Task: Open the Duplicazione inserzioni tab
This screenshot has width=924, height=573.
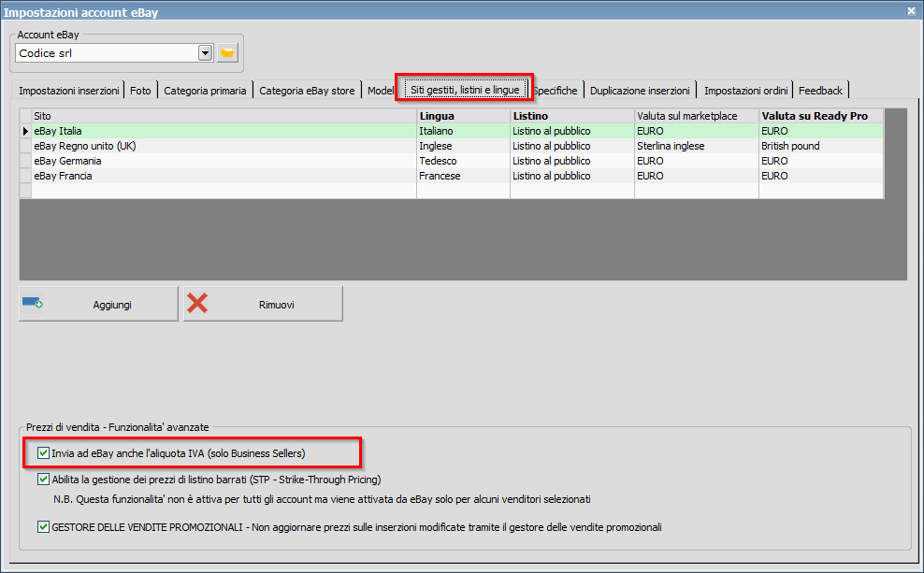Action: [640, 91]
